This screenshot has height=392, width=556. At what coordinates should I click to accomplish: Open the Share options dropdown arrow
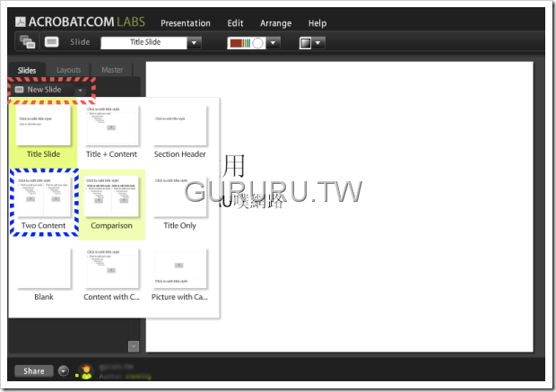click(64, 371)
